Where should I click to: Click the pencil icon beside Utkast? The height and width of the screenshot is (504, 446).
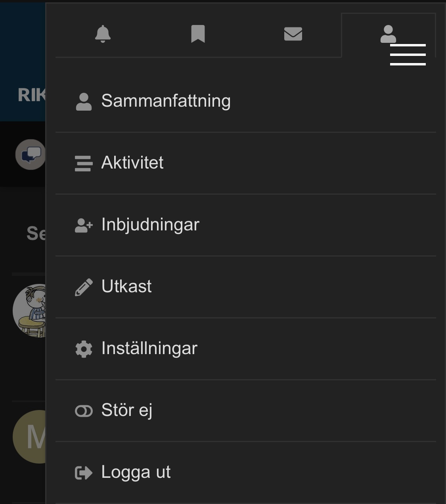pos(84,287)
